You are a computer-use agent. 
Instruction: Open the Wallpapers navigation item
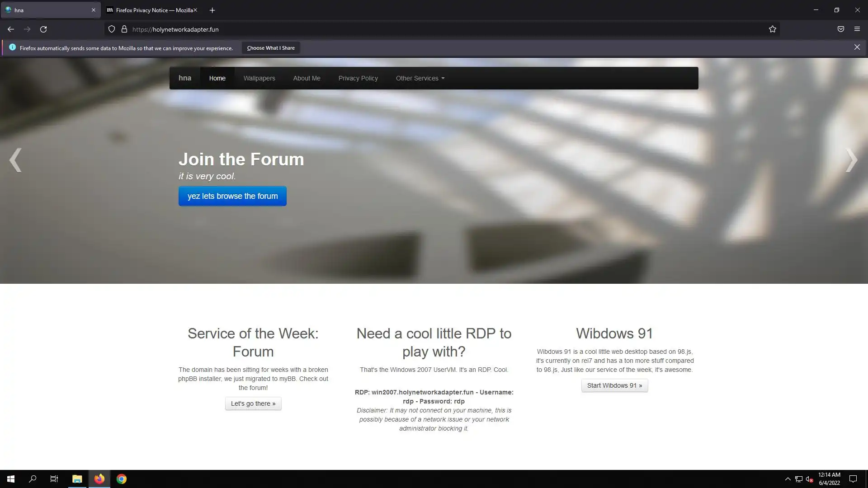[259, 78]
